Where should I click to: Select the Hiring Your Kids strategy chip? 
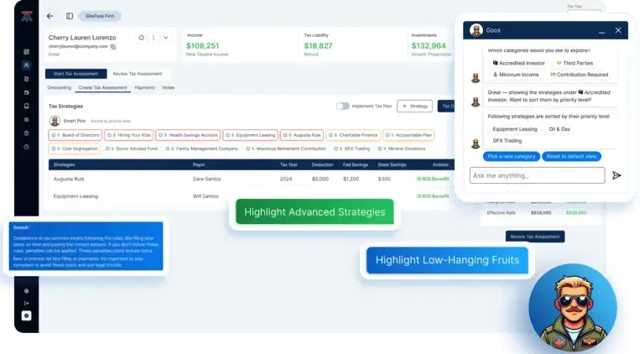pos(129,135)
